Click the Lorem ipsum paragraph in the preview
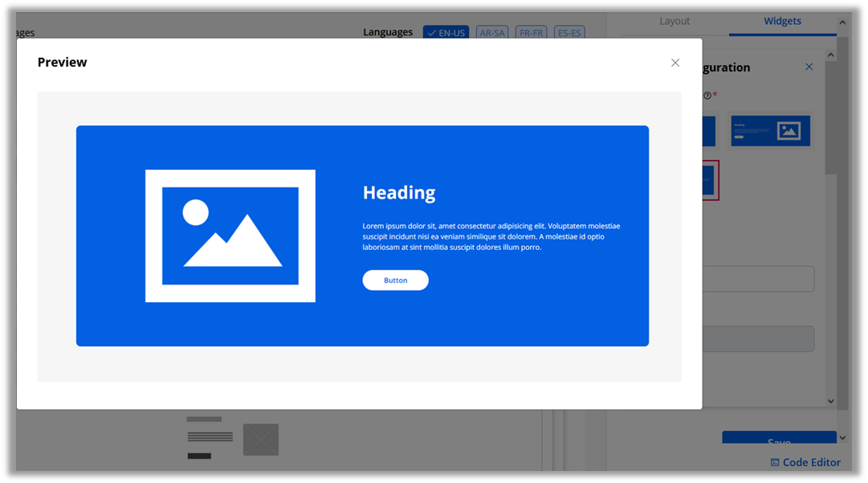This screenshot has height=483, width=868. click(x=491, y=236)
